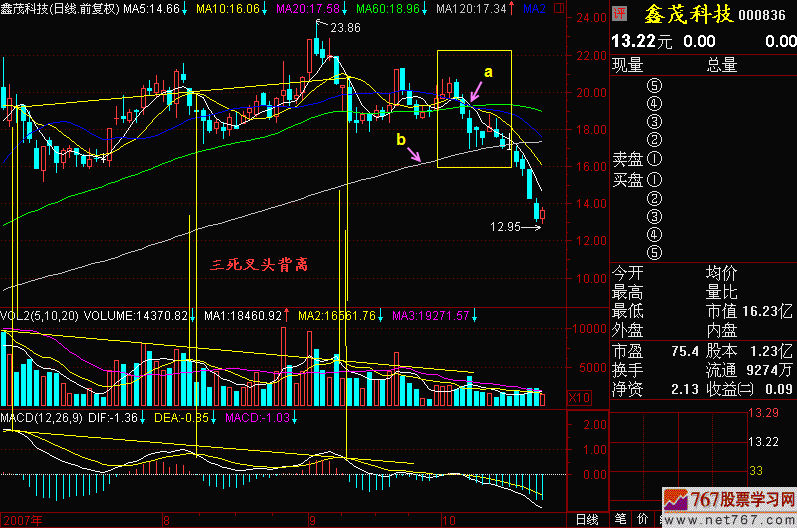Click the red research icon beside 鑫茂科技
This screenshot has height=528, width=797.
621,12
